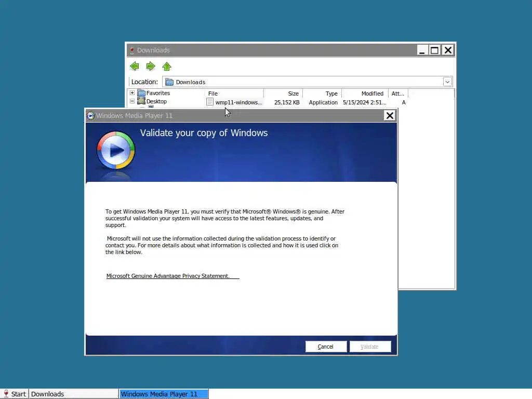The width and height of the screenshot is (532, 399).
Task: Click the Downloads location path field
Action: pos(307,82)
